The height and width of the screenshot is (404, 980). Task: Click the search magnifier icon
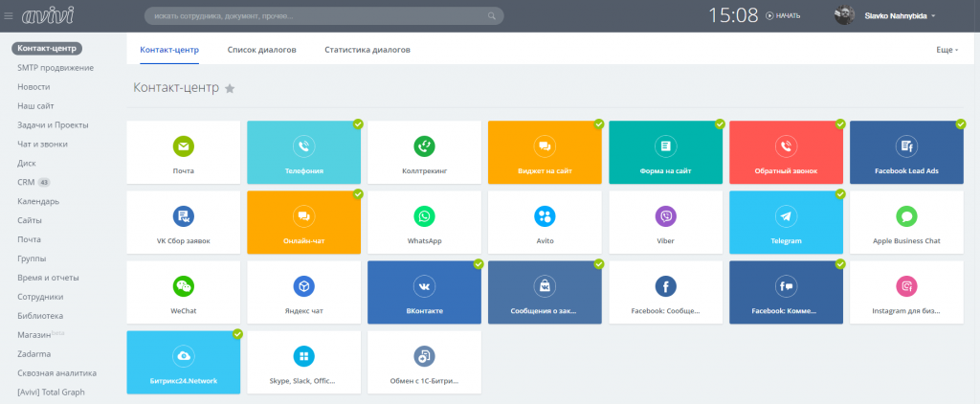point(493,15)
